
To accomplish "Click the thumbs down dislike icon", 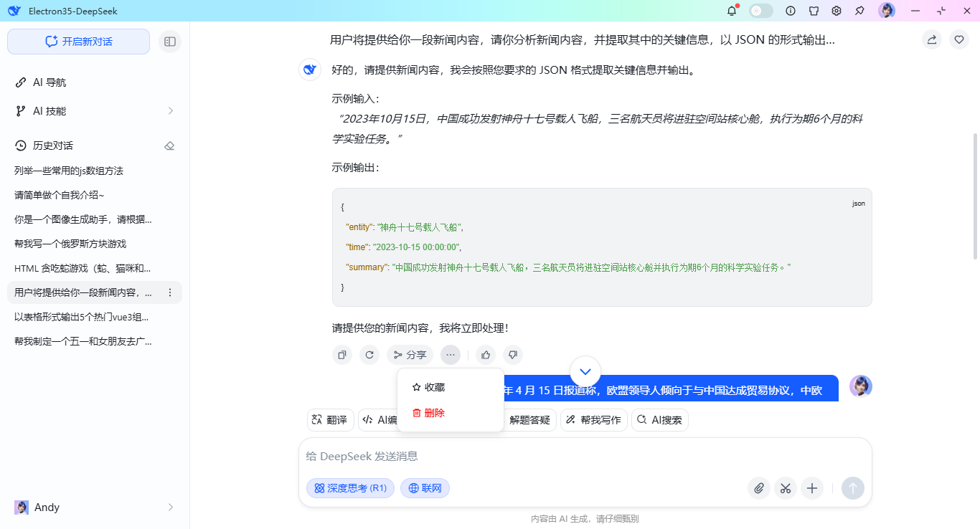I will [x=512, y=355].
